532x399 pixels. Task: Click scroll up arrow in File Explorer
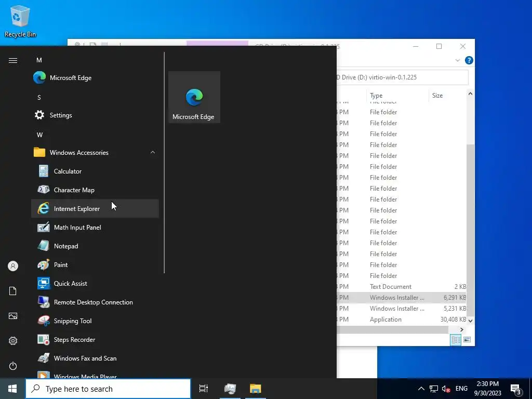point(470,94)
